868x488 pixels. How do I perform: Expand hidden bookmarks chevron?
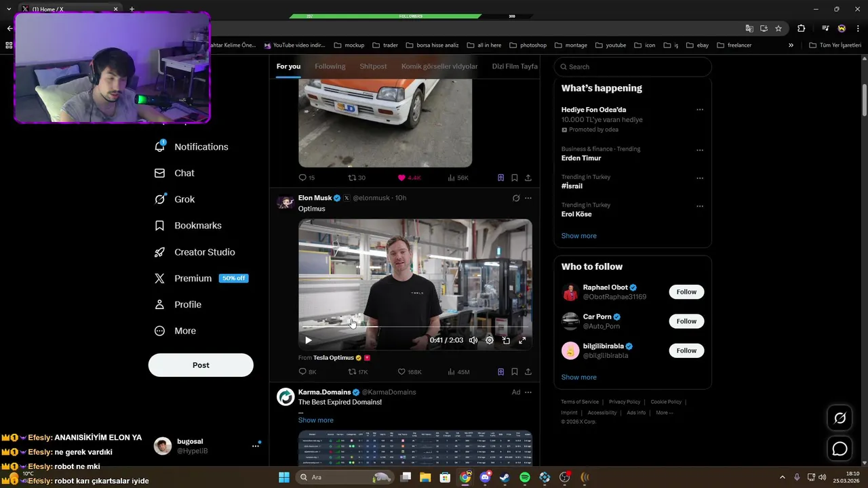[791, 45]
